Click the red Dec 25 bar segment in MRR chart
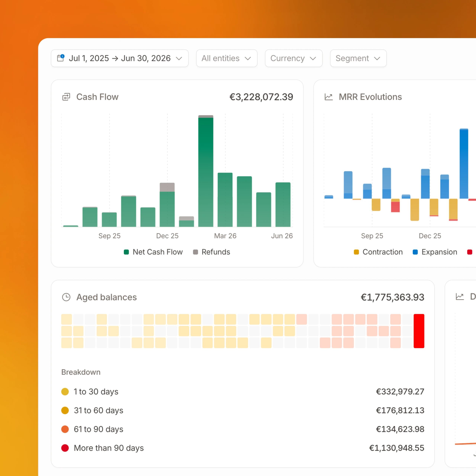 point(434,216)
